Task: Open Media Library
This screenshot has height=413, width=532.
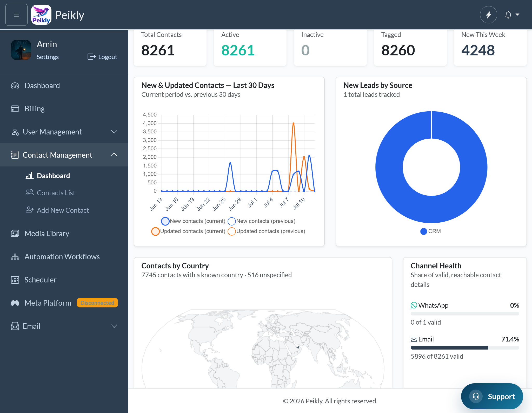Action: tap(47, 234)
